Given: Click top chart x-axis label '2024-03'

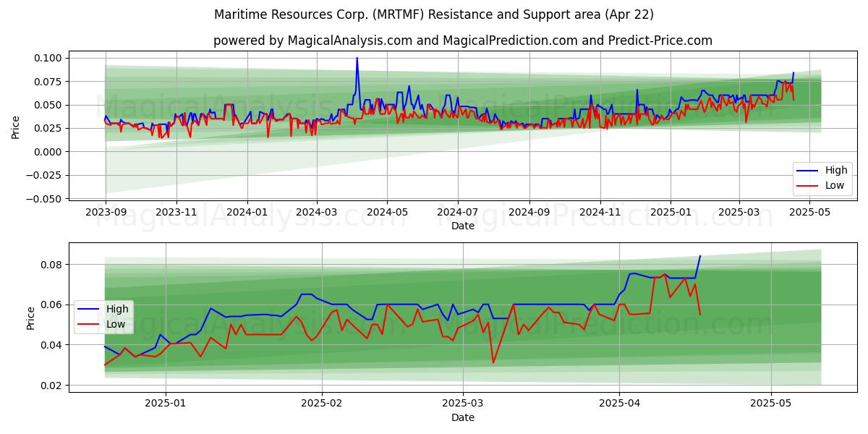Looking at the screenshot, I should 317,213.
